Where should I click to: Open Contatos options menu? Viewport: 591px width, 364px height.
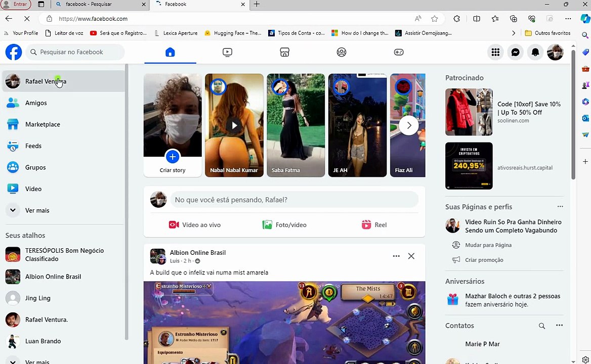(559, 325)
